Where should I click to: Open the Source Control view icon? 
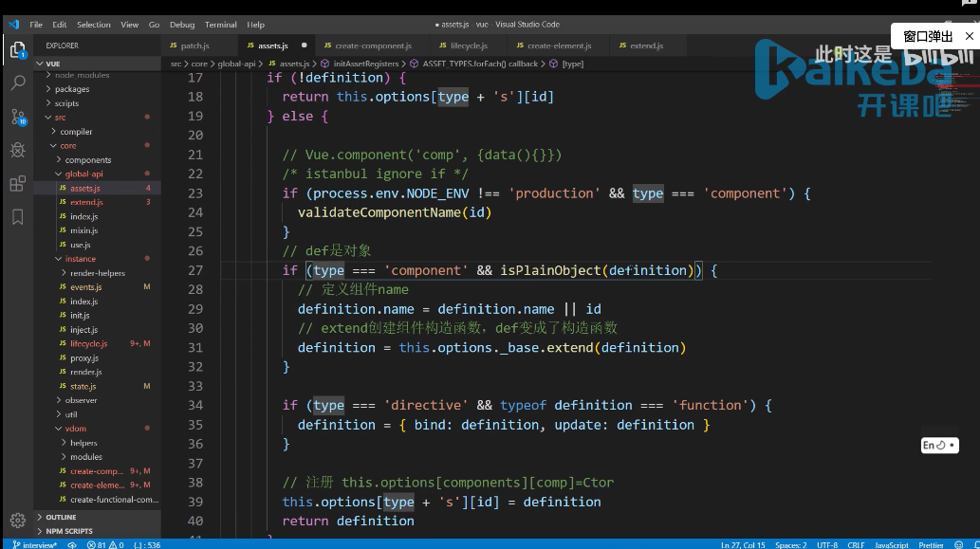[18, 117]
